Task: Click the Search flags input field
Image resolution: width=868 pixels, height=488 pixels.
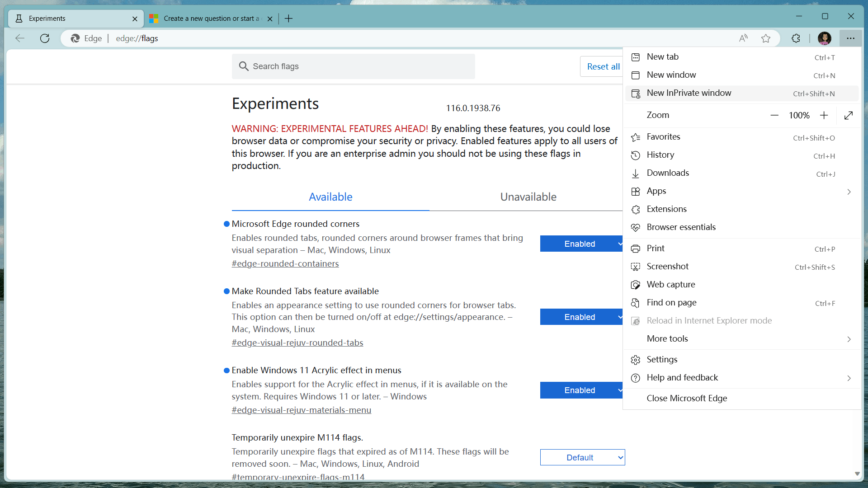Action: [353, 66]
